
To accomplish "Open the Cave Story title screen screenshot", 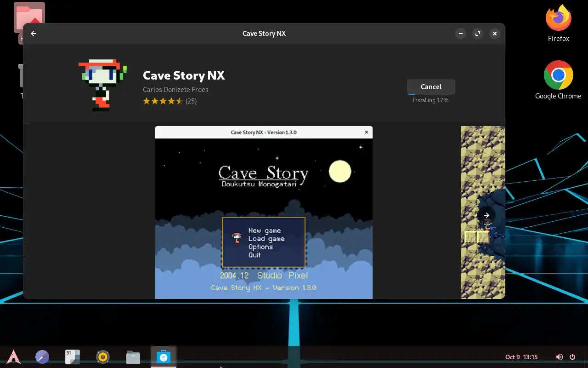I will (x=264, y=213).
